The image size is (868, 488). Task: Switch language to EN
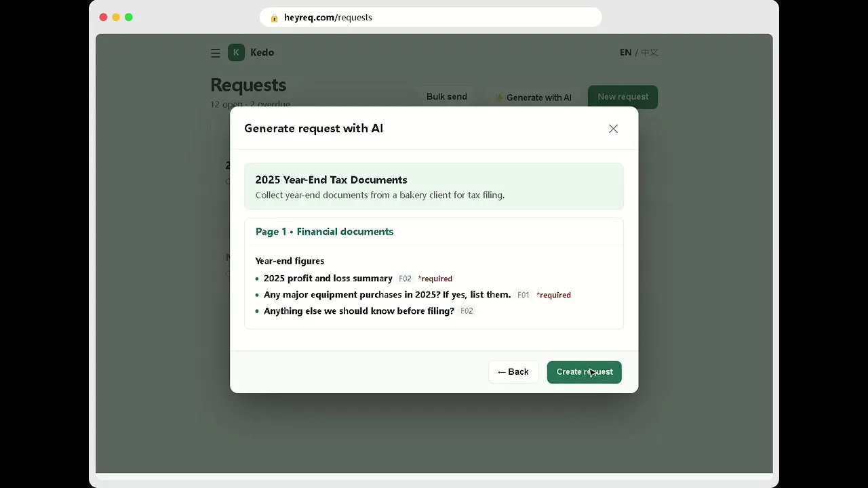tap(625, 52)
